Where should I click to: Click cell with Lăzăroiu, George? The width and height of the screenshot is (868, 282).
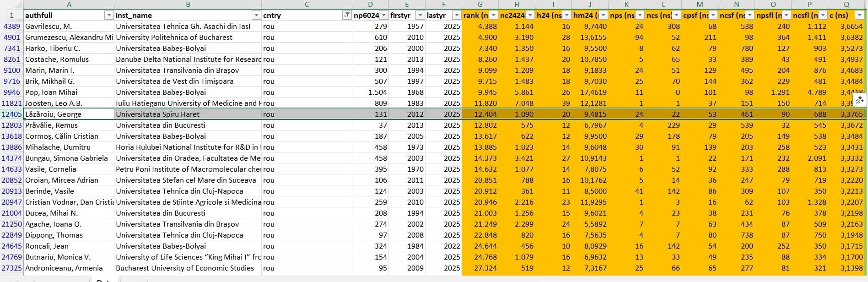coord(69,114)
